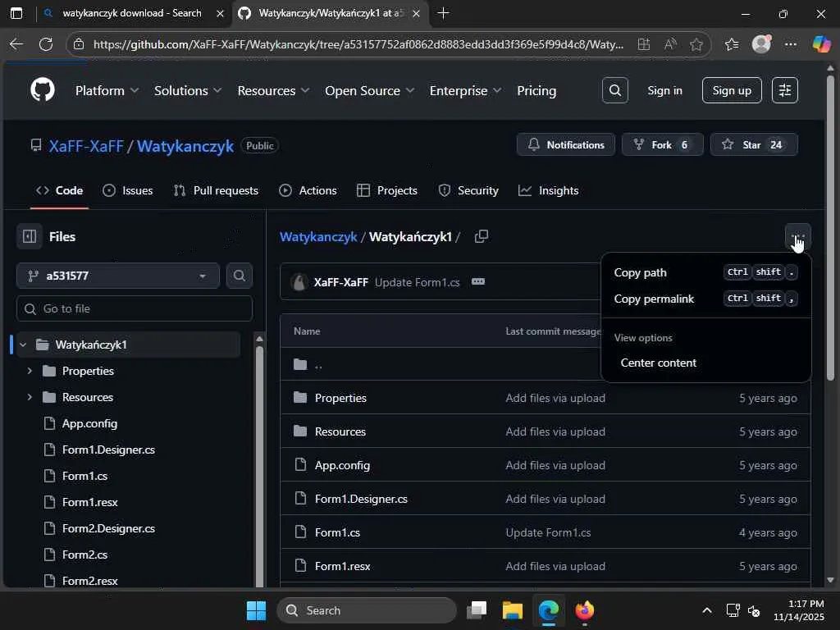Expand commit message ellipsis beside Update Form1.cs
This screenshot has height=630, width=840.
pos(478,282)
